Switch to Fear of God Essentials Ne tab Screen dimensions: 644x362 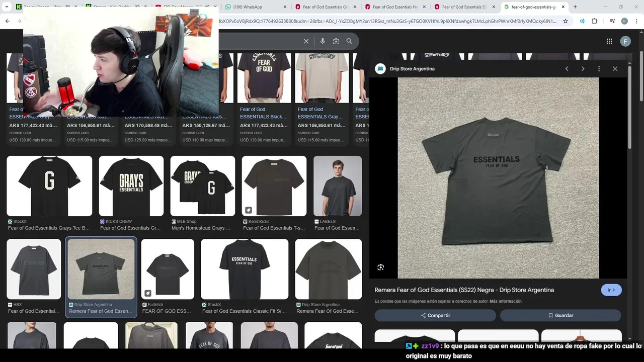tap(393, 7)
